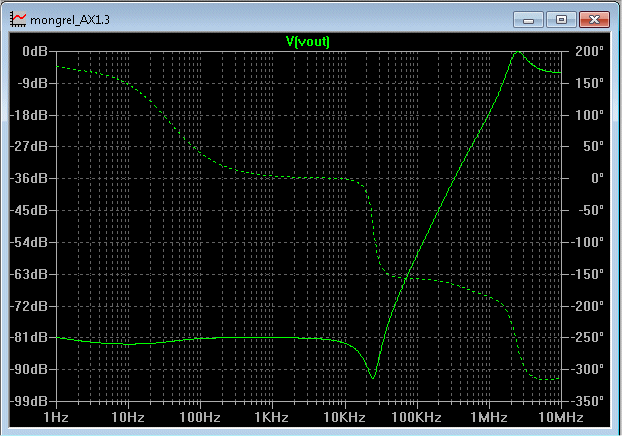Click the 1KHz frequency axis label
The width and height of the screenshot is (622, 436).
pos(272,417)
